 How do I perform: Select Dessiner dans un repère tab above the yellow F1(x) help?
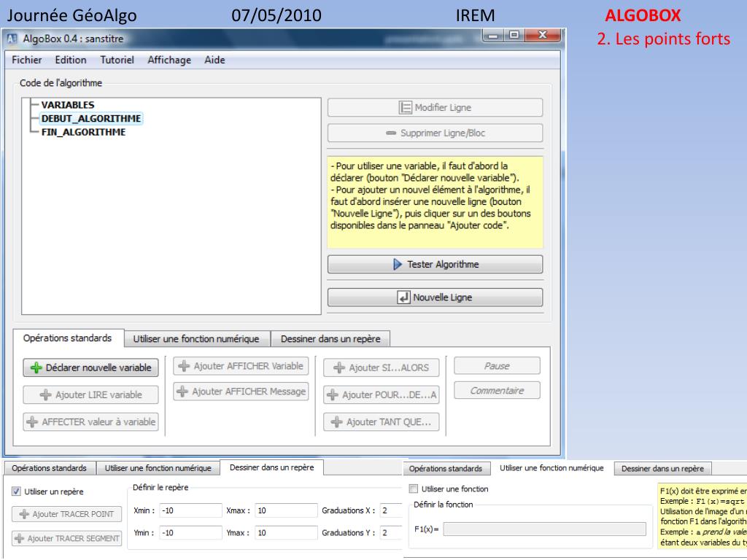pos(662,469)
